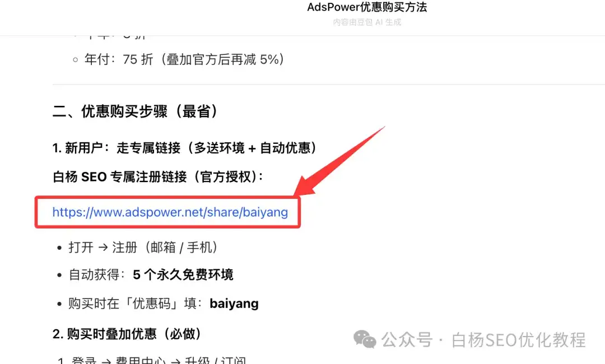Click the 内容由豆包 AI 生成 subtitle

pyautogui.click(x=367, y=22)
